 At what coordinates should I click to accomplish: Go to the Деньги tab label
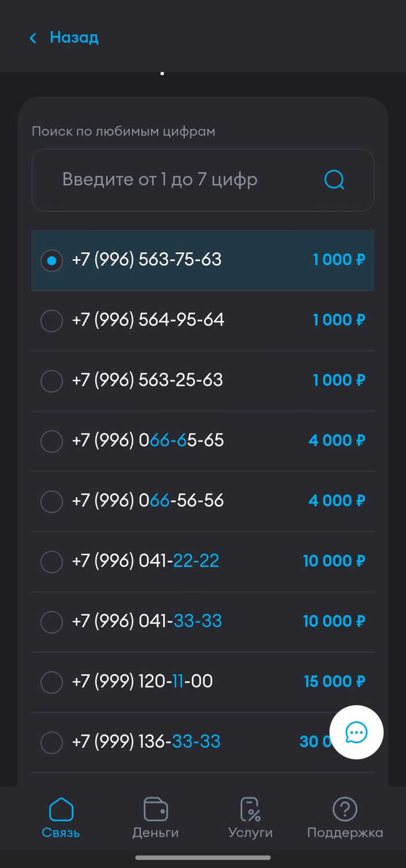155,833
